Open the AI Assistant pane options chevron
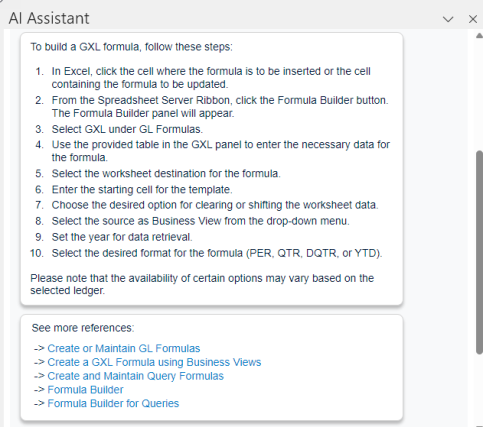 tap(448, 19)
